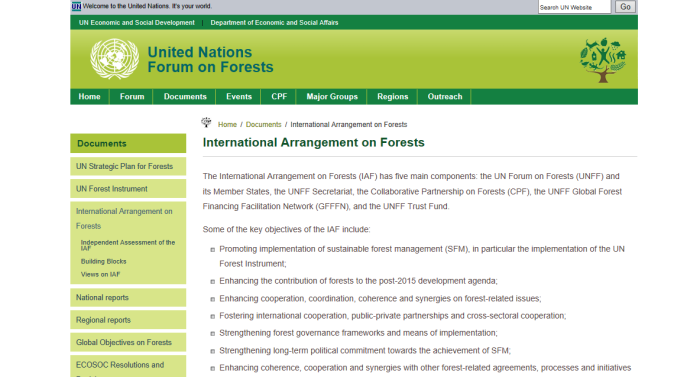
Task: Open Welcome to the United Nations link
Action: 147,6
